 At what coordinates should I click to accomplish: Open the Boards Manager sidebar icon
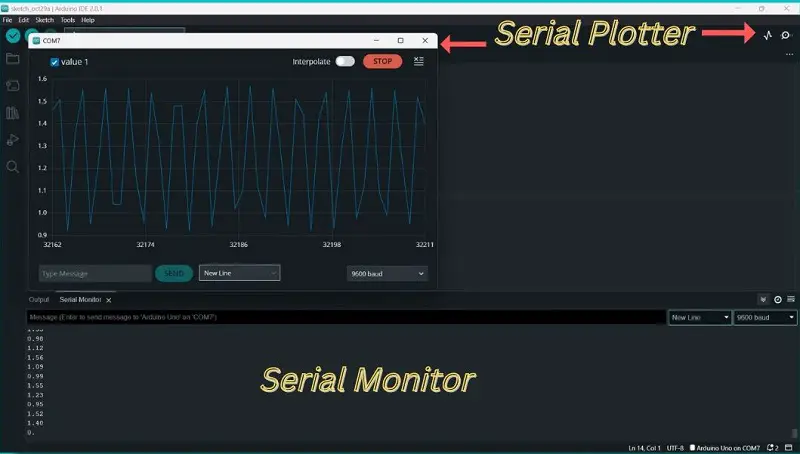tap(13, 85)
